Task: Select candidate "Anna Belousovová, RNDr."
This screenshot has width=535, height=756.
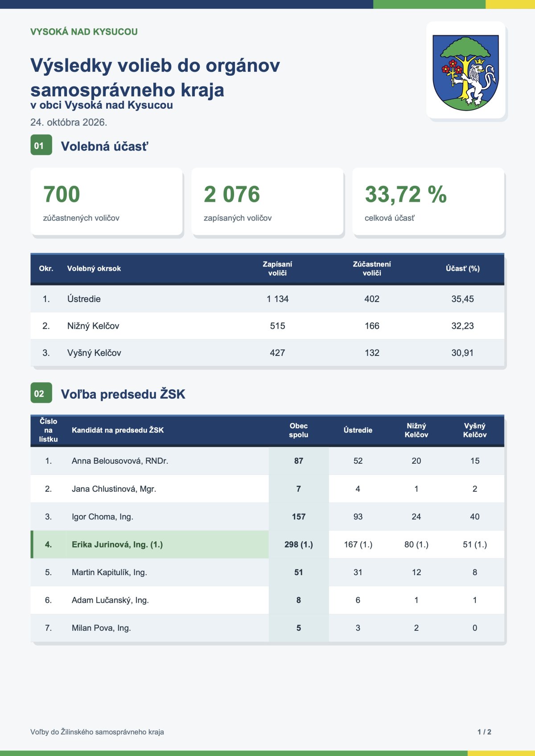Action: [120, 461]
